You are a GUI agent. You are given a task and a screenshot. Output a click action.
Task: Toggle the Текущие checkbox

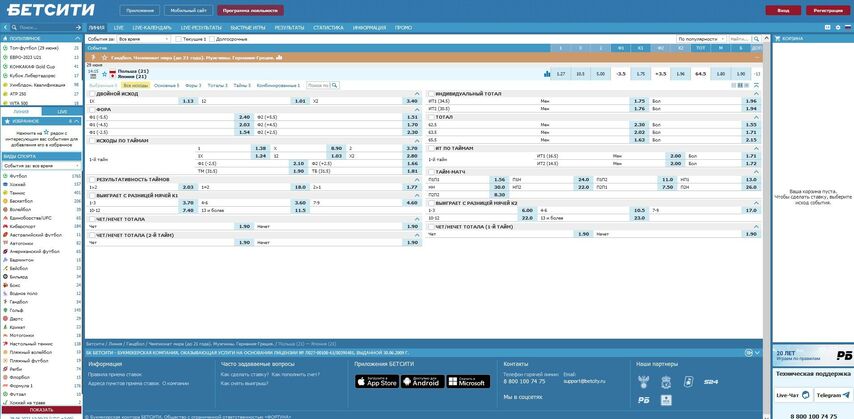click(x=178, y=39)
